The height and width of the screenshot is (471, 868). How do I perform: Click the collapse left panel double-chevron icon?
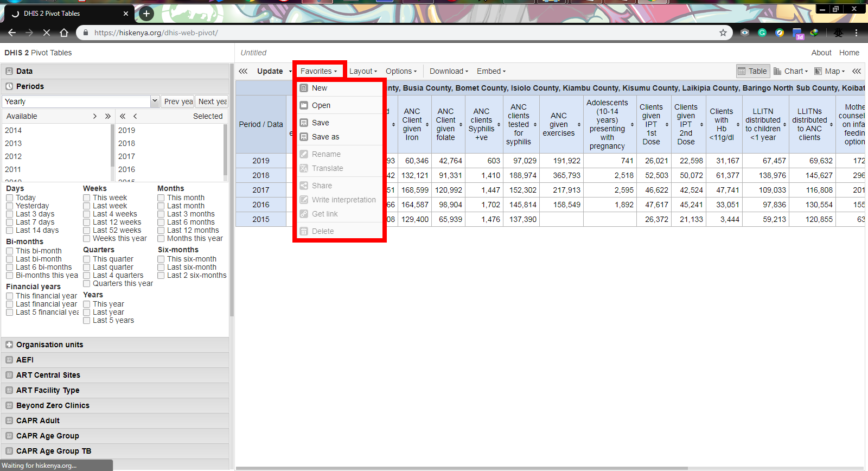click(x=243, y=71)
